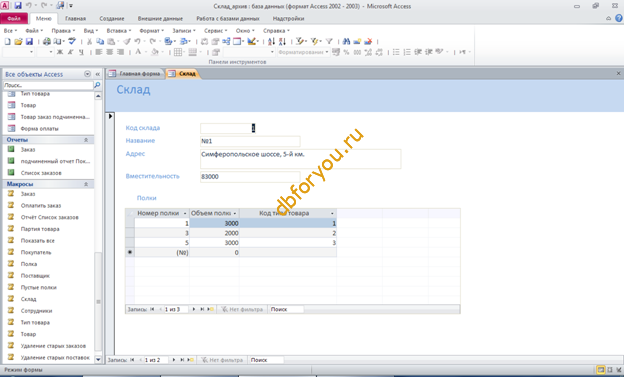Switch to the Внешние данные ribbon tab
624x377 pixels.
[160, 19]
